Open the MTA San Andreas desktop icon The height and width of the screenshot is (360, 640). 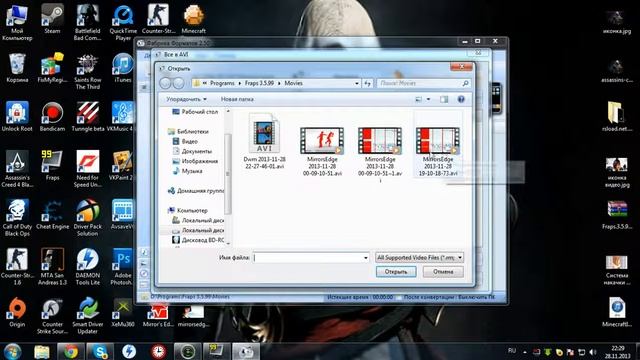coord(52,267)
